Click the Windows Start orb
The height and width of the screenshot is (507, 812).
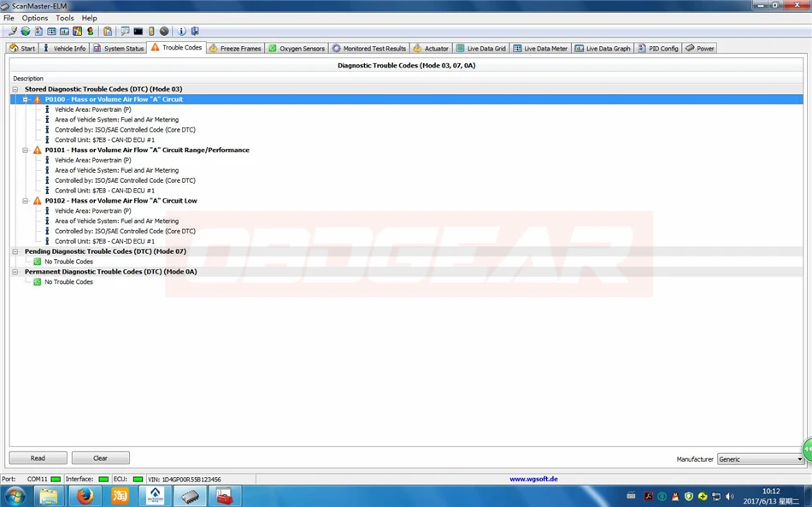(x=15, y=496)
